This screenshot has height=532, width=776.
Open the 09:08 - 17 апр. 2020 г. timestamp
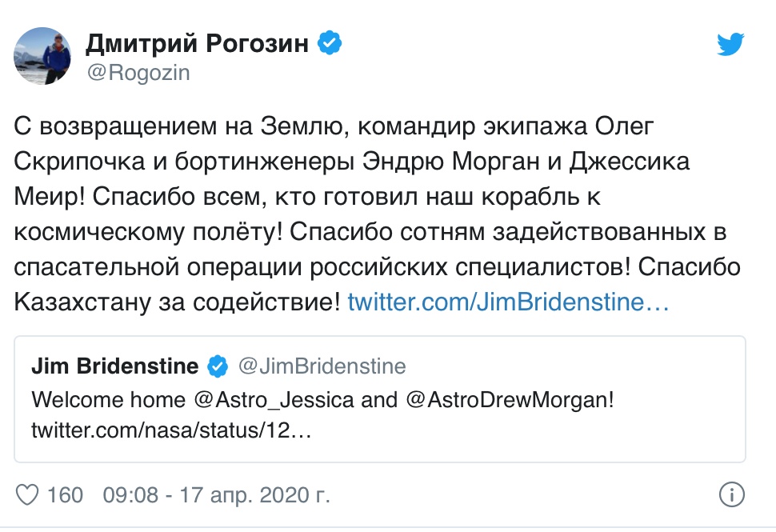pos(216,494)
